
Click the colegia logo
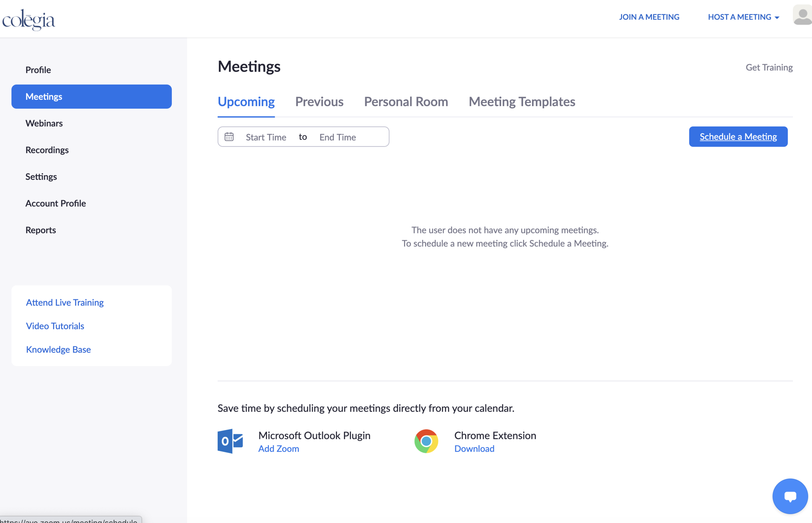[x=29, y=19]
